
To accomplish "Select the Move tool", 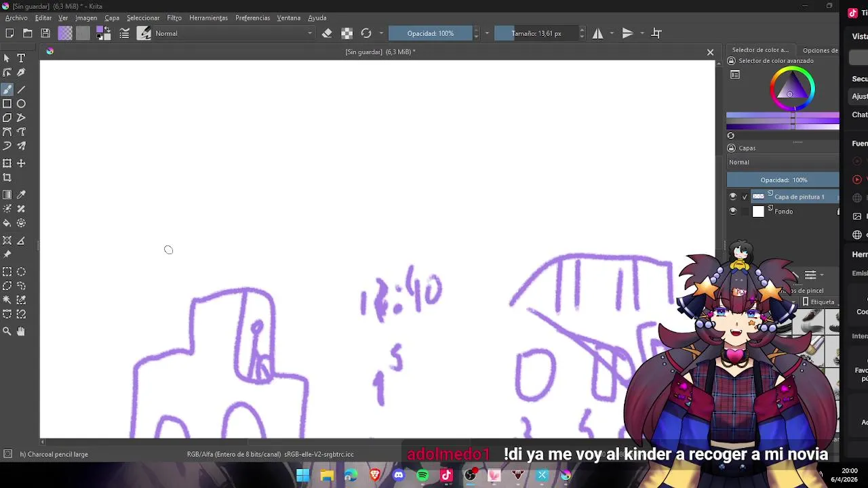I will [x=21, y=163].
